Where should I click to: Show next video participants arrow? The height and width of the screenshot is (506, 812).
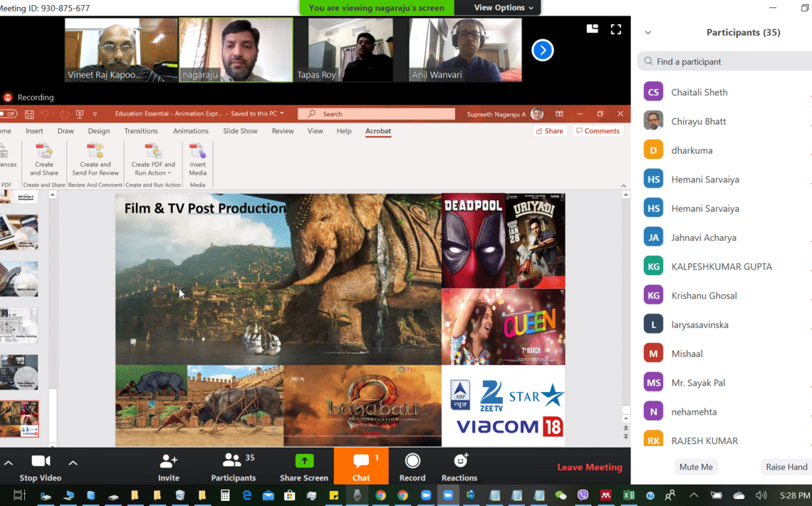543,50
